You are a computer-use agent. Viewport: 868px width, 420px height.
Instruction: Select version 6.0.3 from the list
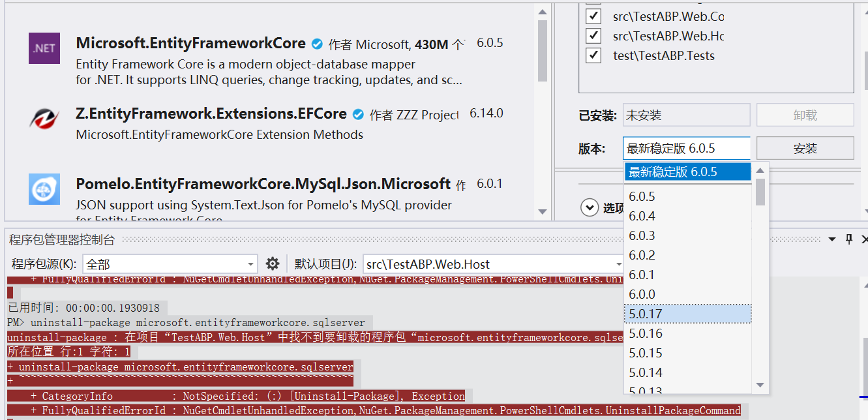(x=688, y=235)
